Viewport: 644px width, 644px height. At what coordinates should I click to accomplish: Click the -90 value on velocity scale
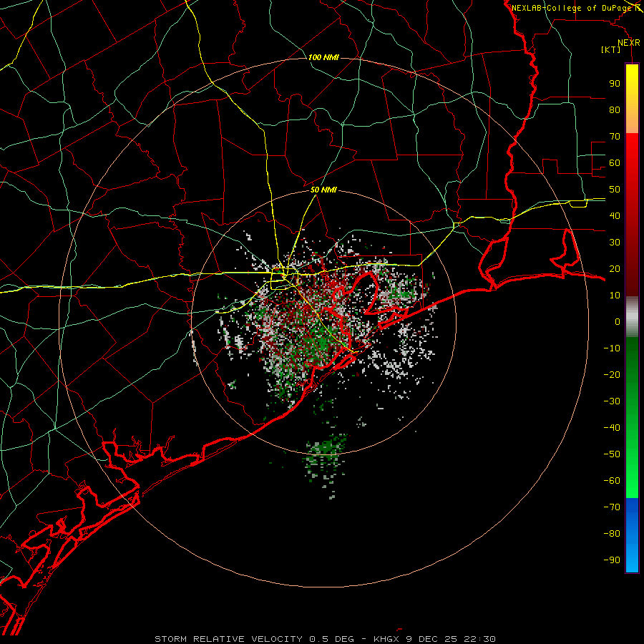[612, 560]
